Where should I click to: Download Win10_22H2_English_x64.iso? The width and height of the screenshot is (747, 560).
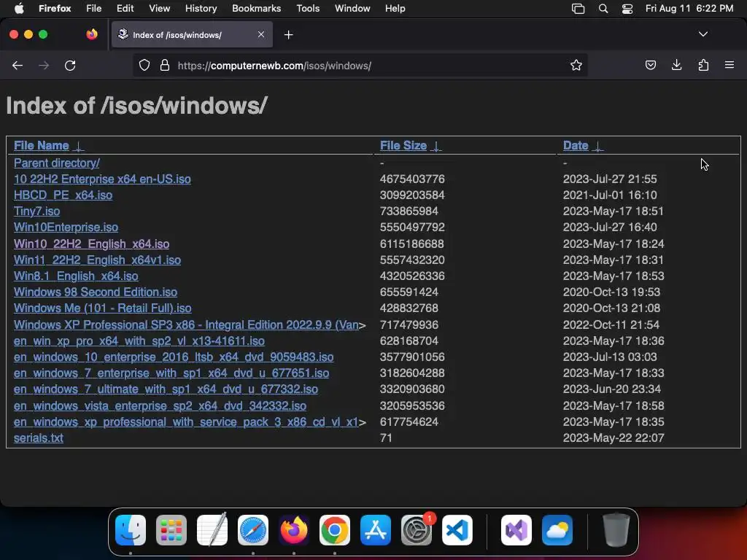pyautogui.click(x=91, y=244)
